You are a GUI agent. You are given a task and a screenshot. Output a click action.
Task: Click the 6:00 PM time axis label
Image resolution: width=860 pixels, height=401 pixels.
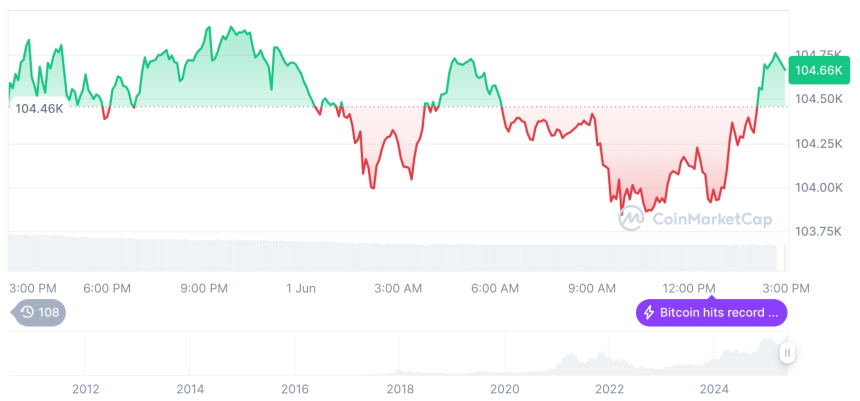pyautogui.click(x=107, y=288)
